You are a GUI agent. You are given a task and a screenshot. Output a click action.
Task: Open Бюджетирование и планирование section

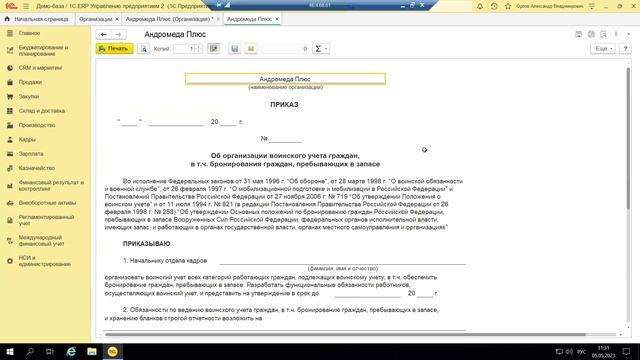pyautogui.click(x=43, y=51)
